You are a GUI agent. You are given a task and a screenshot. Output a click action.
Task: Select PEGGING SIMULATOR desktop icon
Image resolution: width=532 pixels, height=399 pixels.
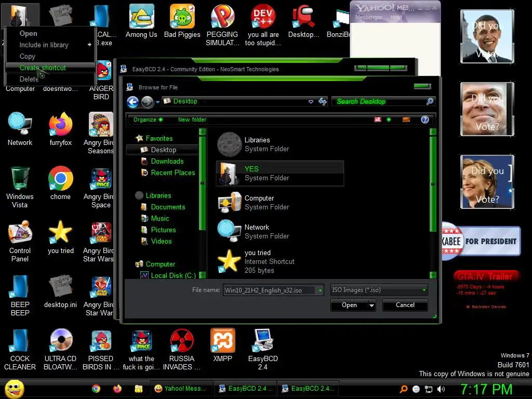tap(222, 25)
